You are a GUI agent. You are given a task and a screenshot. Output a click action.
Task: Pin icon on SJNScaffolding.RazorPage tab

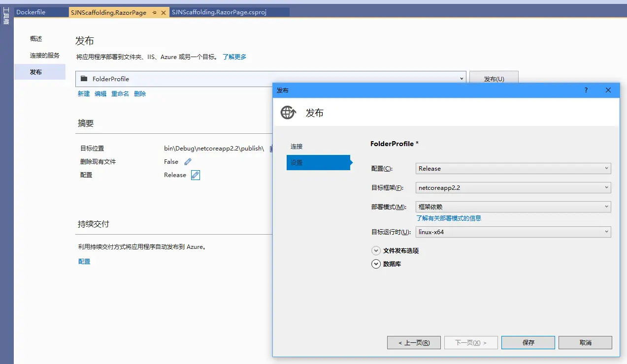154,12
